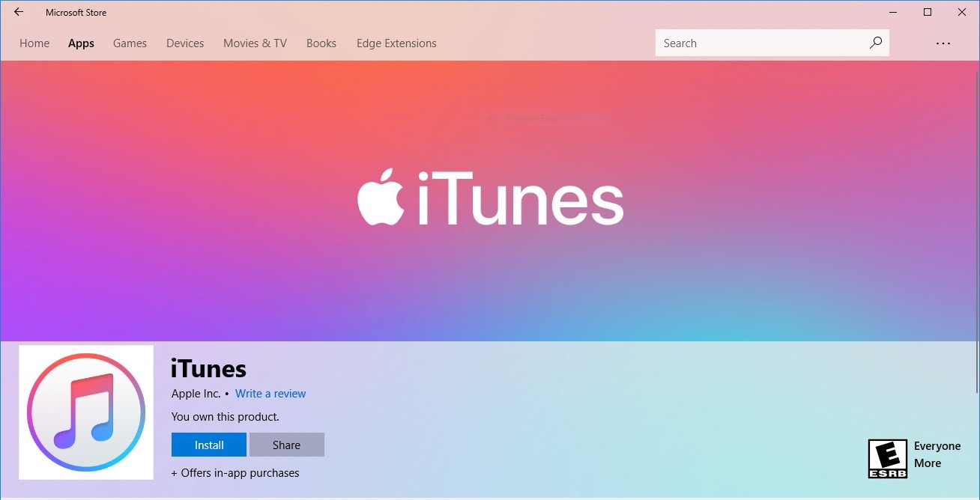
Task: Click the More link near rating
Action: coord(928,463)
